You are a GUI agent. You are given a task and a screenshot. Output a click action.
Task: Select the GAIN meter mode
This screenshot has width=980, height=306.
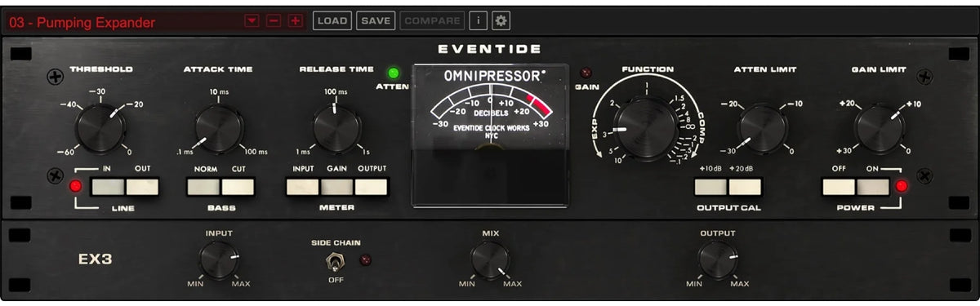[336, 186]
